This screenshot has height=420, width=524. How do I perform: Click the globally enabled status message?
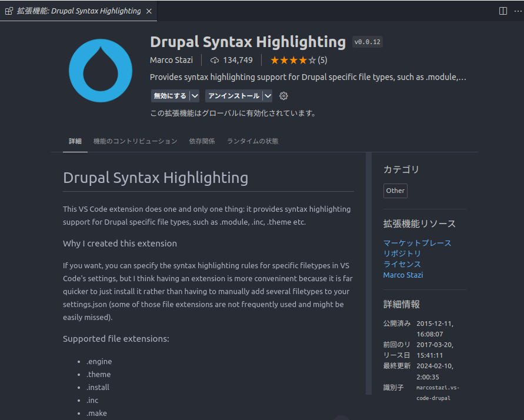pyautogui.click(x=233, y=114)
